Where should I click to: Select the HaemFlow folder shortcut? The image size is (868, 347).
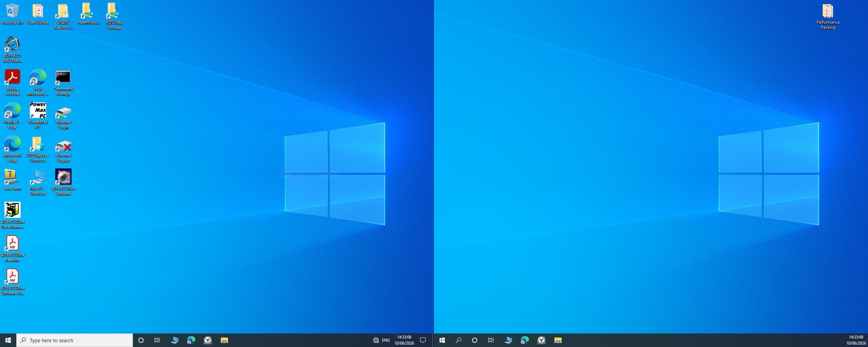(88, 14)
